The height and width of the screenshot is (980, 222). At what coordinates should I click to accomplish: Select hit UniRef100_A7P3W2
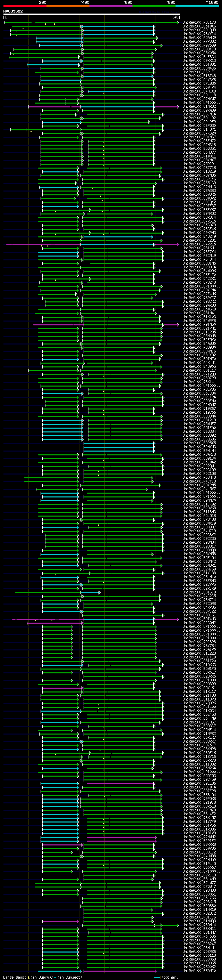tap(199, 41)
